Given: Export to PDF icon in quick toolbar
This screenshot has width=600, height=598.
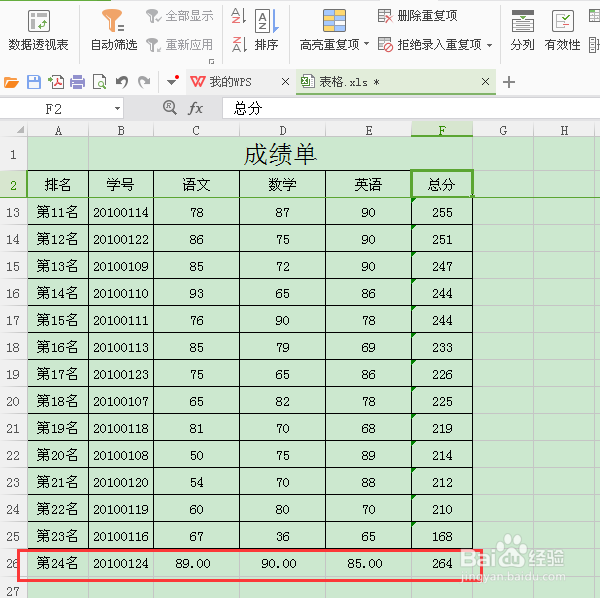Looking at the screenshot, I should tap(56, 82).
